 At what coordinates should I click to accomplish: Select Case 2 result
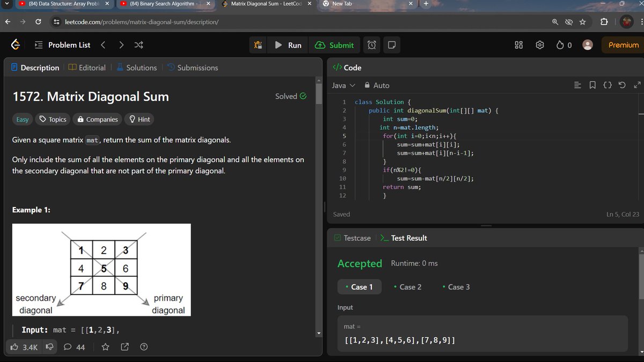407,287
